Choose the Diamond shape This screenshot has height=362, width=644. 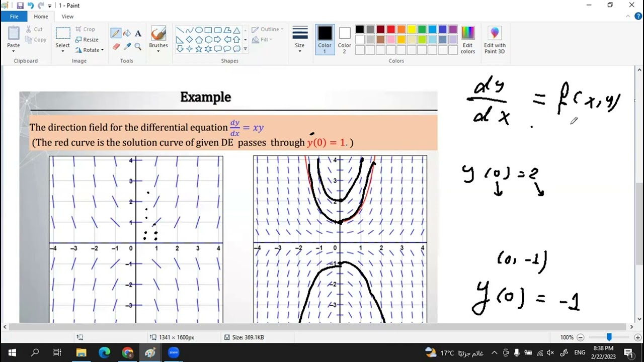(x=189, y=40)
